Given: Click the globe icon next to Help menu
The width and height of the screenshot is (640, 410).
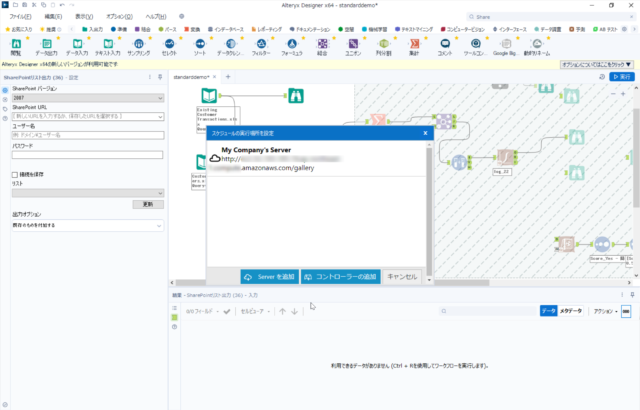Looking at the screenshot, I should tap(182, 16).
